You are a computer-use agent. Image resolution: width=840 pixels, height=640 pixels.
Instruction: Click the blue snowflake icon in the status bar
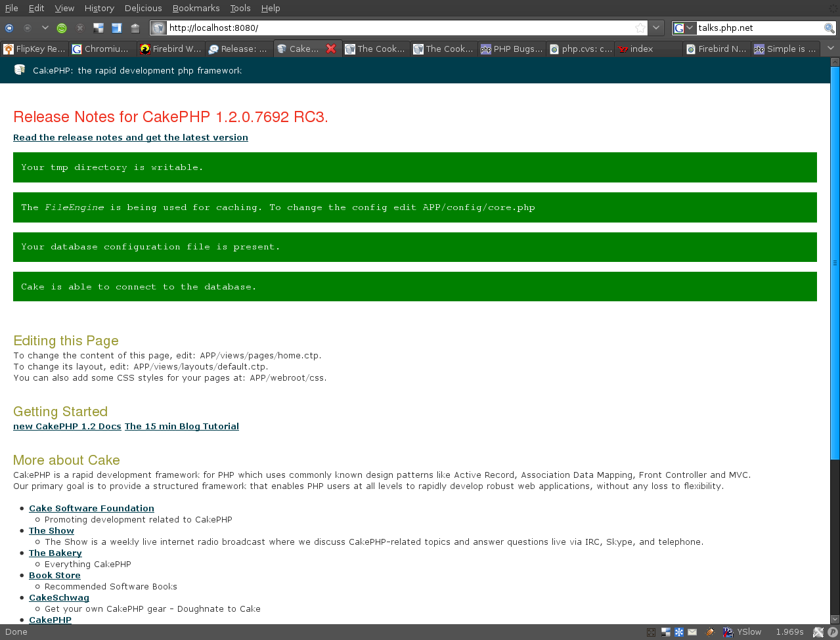pos(679,632)
